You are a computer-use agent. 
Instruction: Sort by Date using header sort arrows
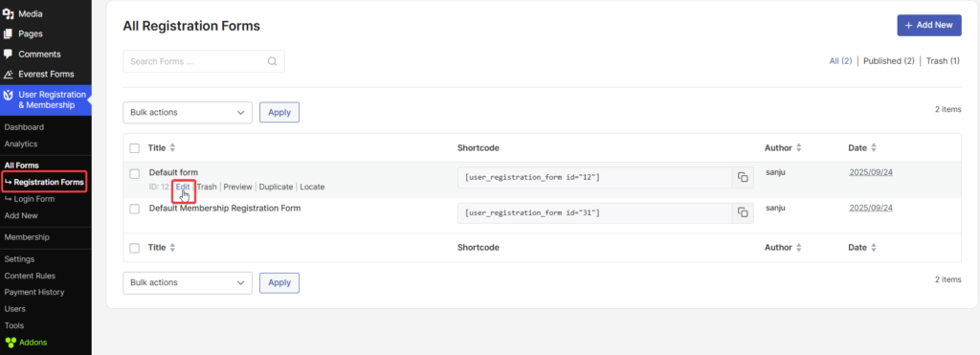pos(874,148)
